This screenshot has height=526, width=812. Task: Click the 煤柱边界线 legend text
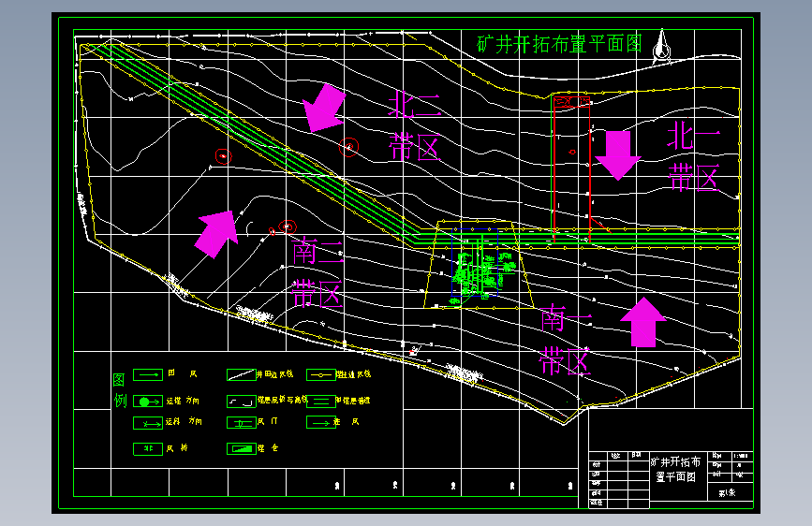point(354,373)
